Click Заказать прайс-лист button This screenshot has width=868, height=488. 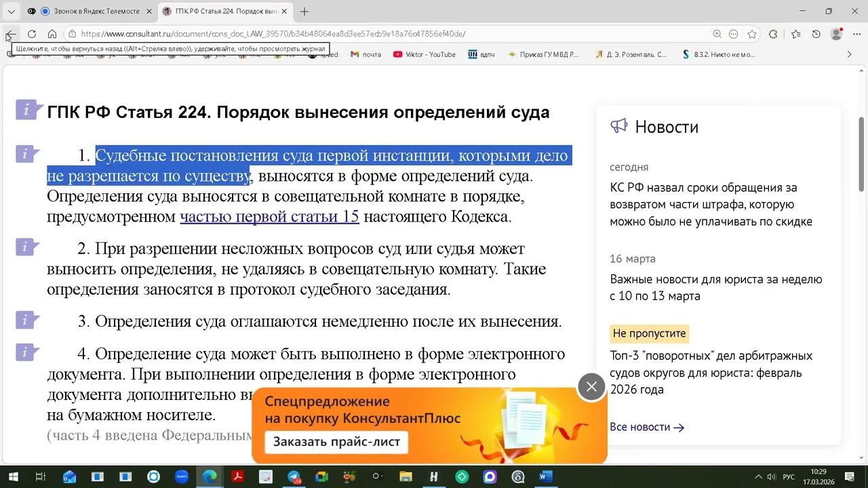tap(337, 442)
